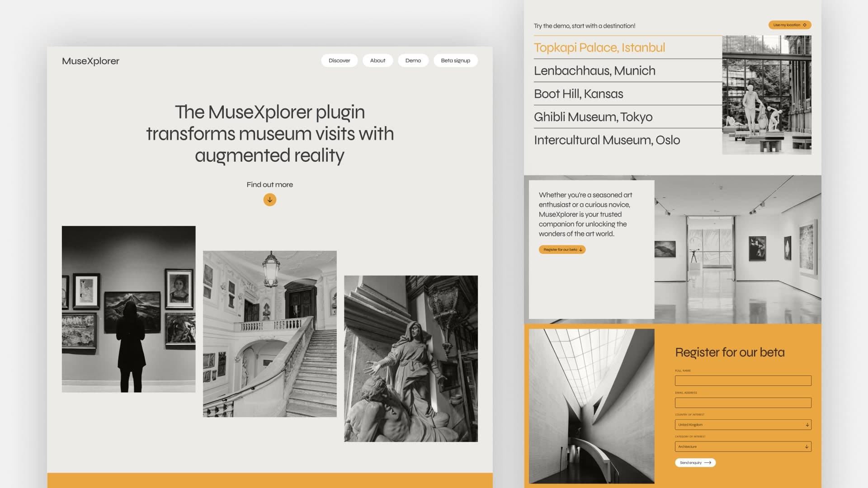Viewport: 868px width, 488px height.
Task: Open the Beta signup nav item
Action: tap(455, 61)
